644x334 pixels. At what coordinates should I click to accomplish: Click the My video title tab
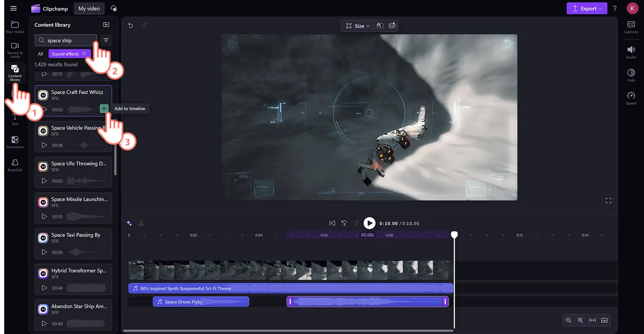click(89, 8)
